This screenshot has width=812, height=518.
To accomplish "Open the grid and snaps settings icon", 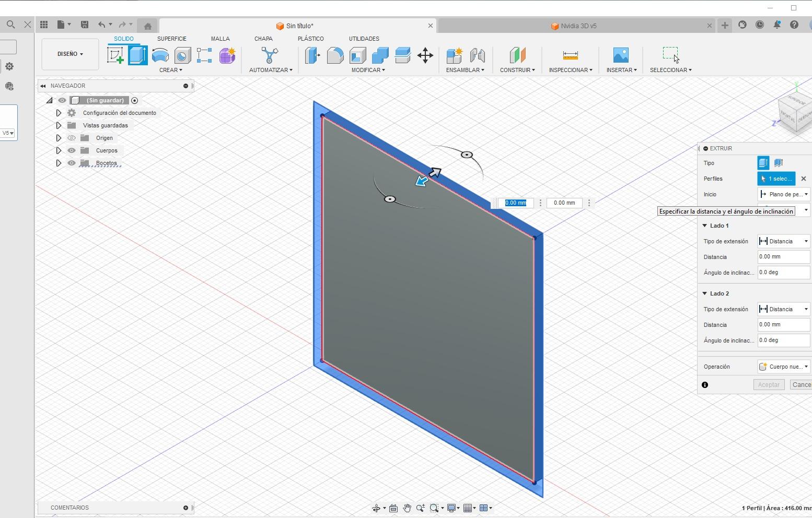I will (468, 508).
